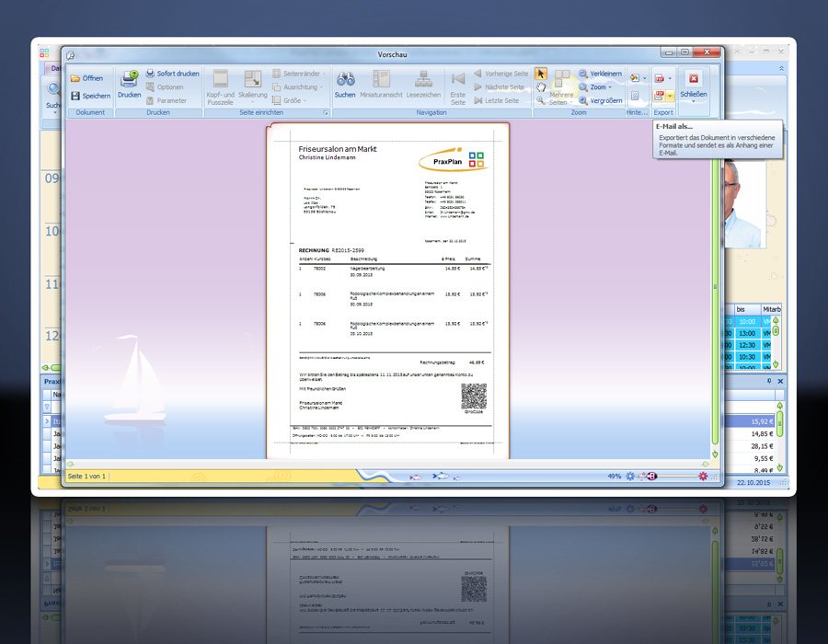
Task: Open the Ausrichtung dropdown
Action: click(x=298, y=87)
